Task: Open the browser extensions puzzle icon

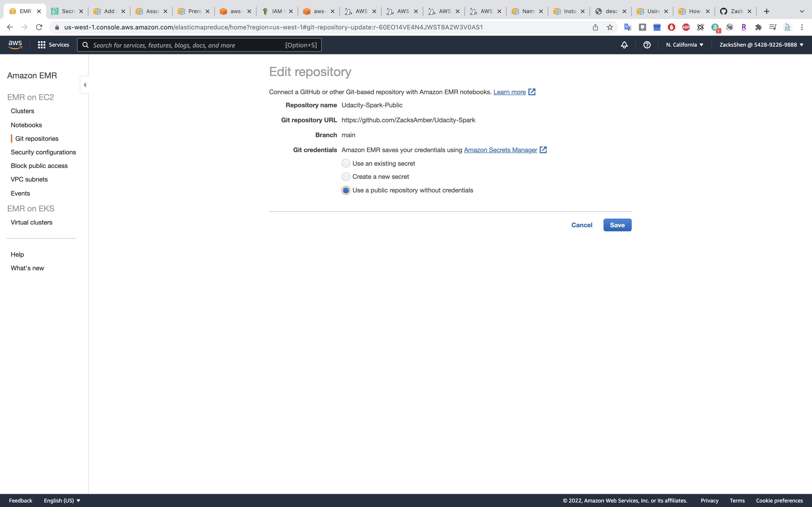Action: [758, 27]
